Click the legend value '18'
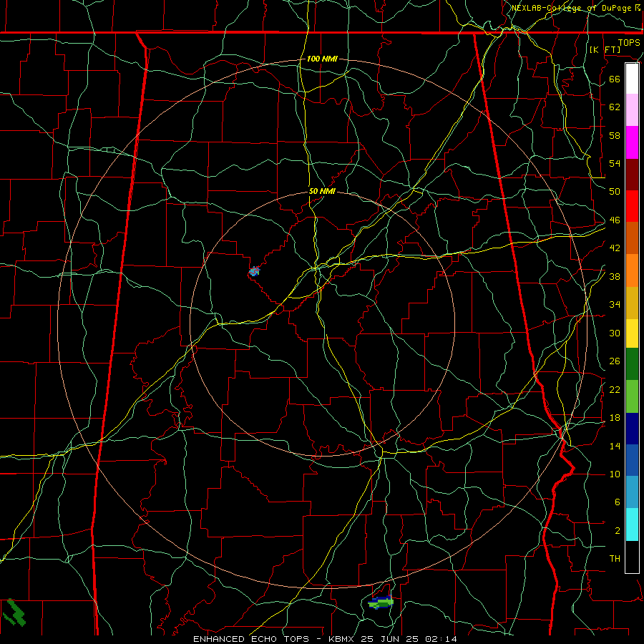 615,418
